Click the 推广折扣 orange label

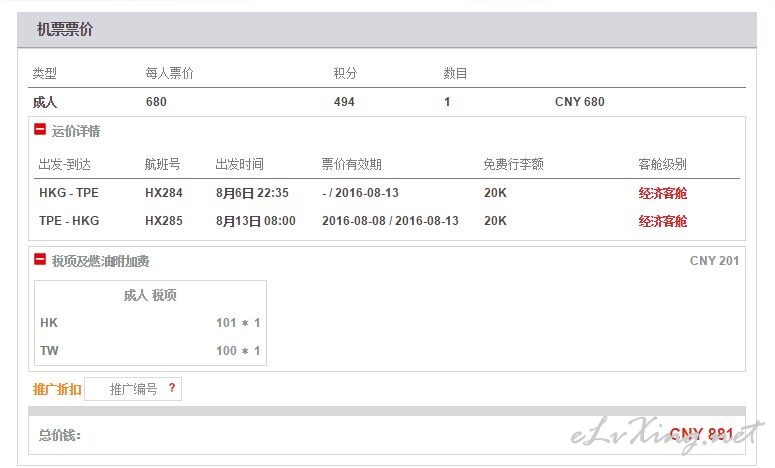pos(57,389)
